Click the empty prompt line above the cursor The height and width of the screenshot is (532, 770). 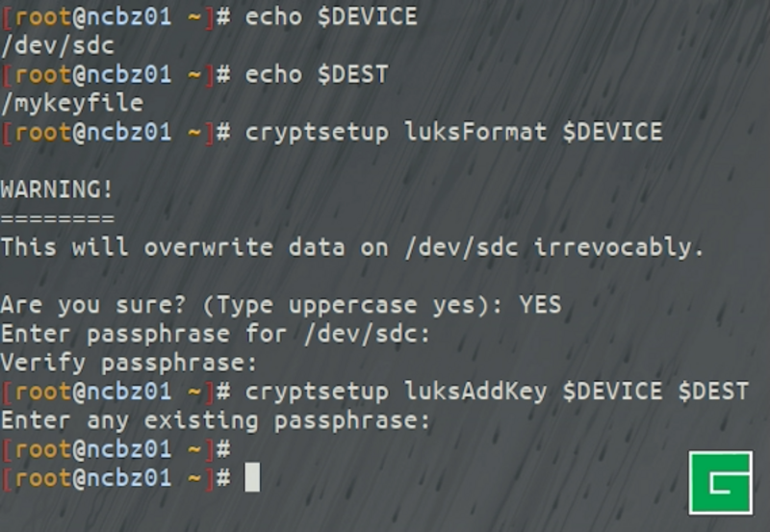[115, 449]
